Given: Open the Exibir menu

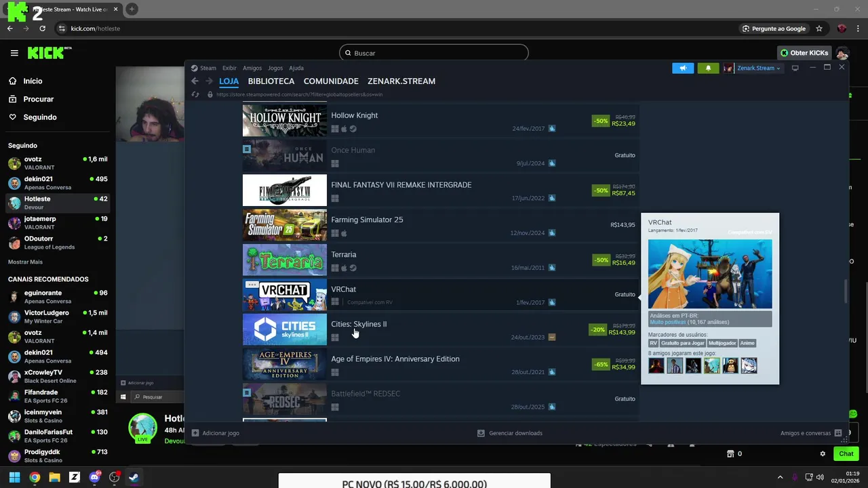Looking at the screenshot, I should pos(229,68).
